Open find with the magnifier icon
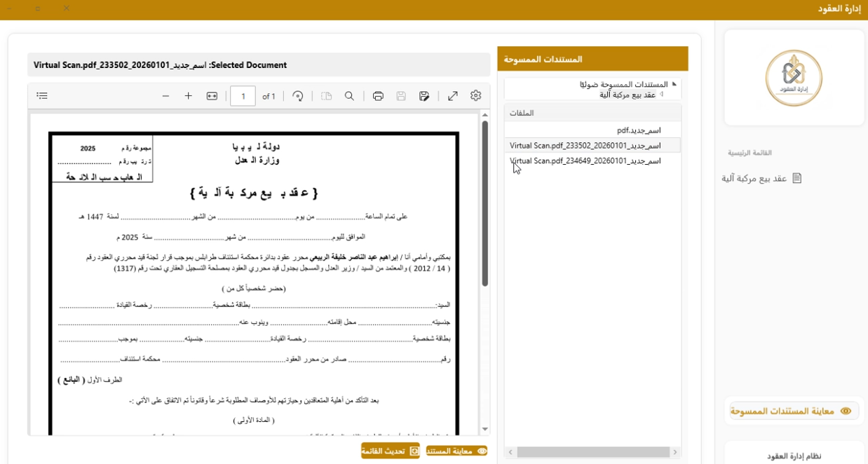The height and width of the screenshot is (464, 868). tap(349, 96)
